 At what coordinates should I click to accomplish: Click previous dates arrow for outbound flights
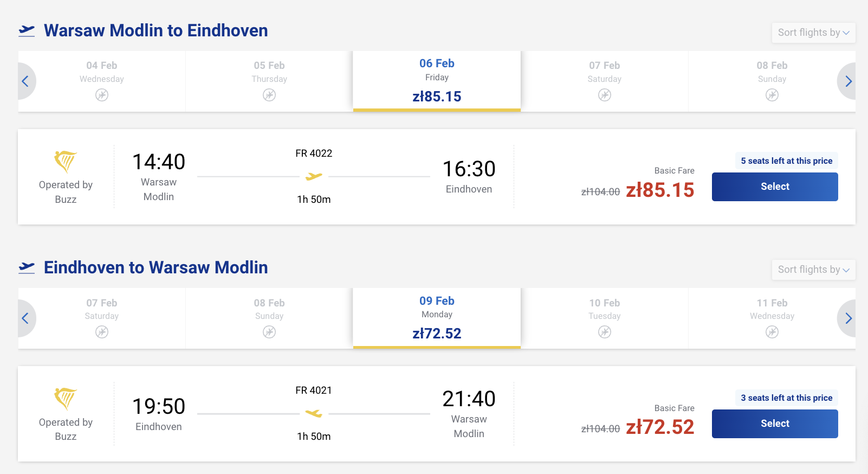25,81
